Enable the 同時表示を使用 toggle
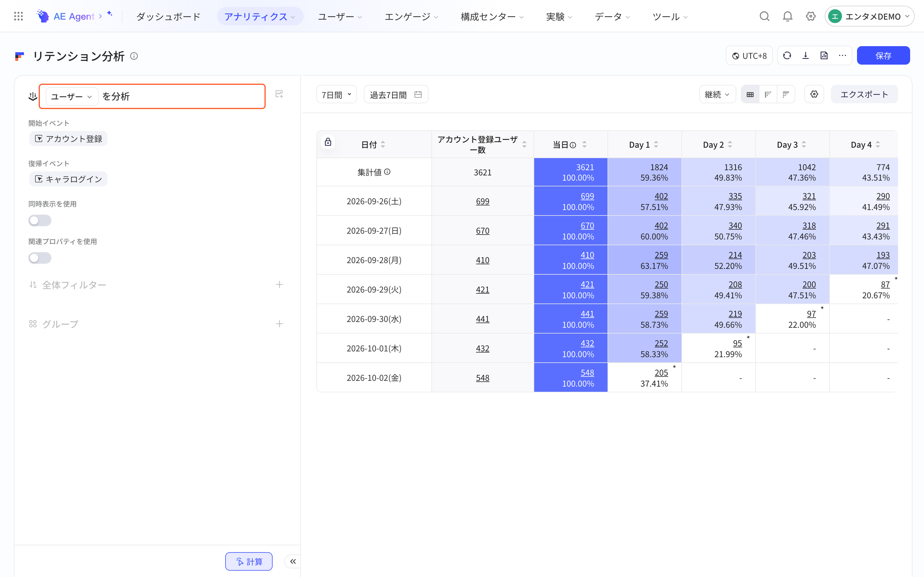Viewport: 924px width, 577px height. [x=40, y=221]
